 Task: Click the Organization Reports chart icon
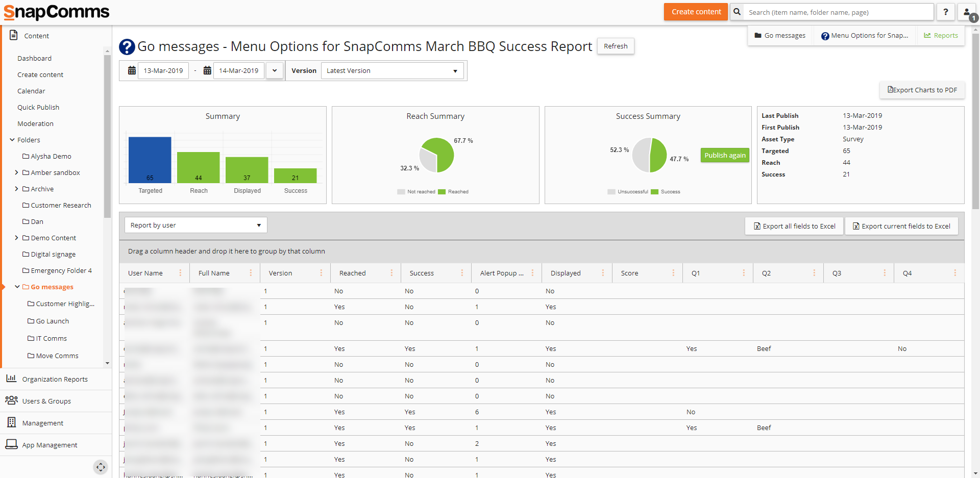11,379
